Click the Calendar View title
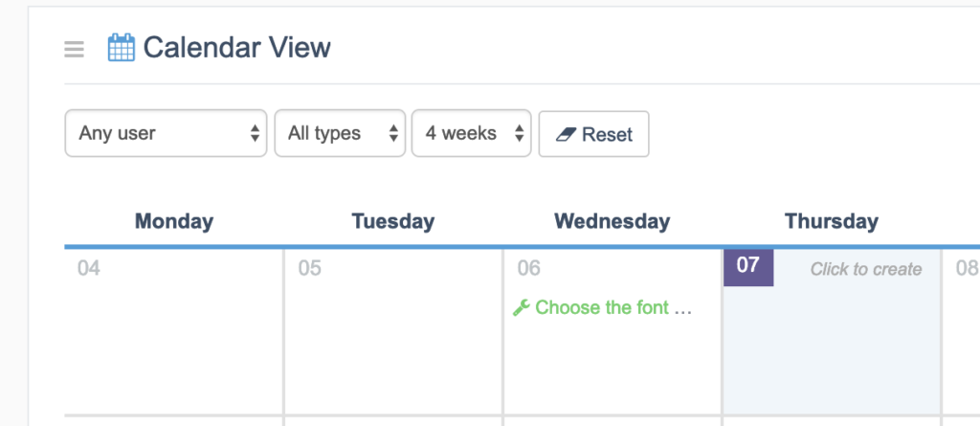Viewport: 980px width, 426px height. [x=236, y=47]
